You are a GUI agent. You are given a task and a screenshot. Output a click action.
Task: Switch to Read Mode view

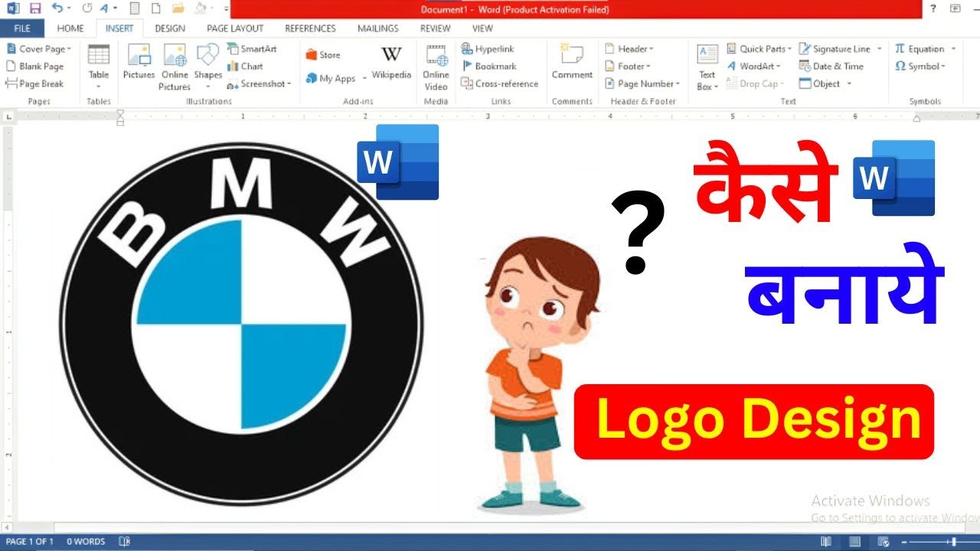click(826, 541)
